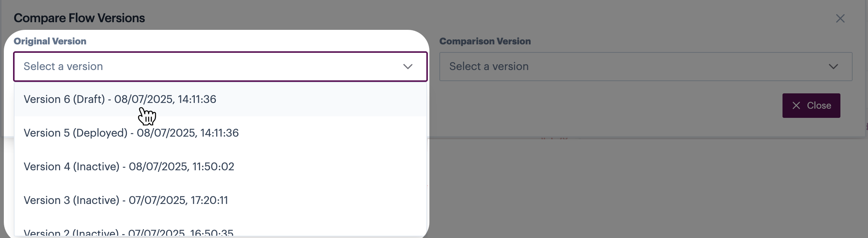
Task: Click the Original Version 'Select a version' placeholder
Action: point(63,67)
